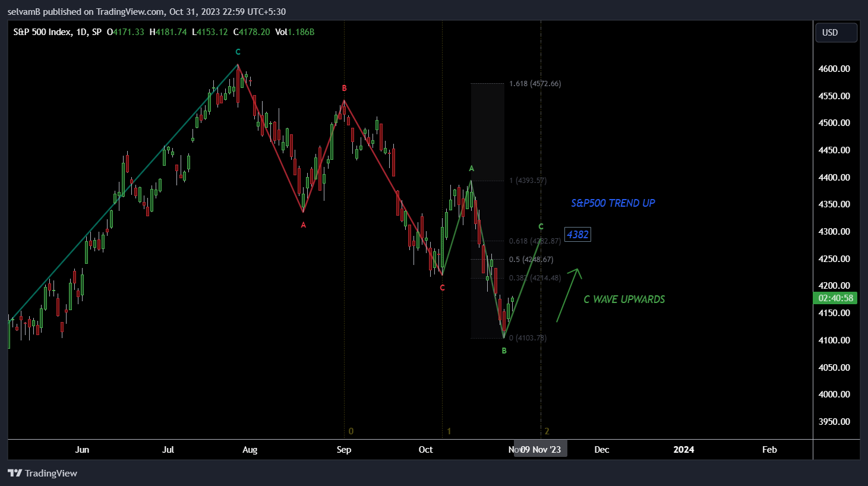868x486 pixels.
Task: Click the countdown label 02:40:58
Action: tap(835, 298)
